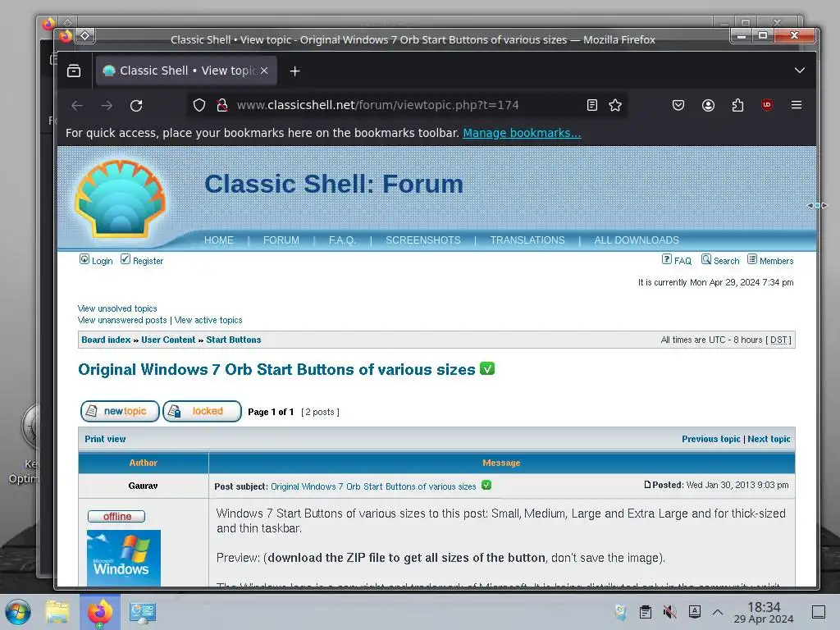View active topics link
The image size is (840, 630).
[x=208, y=320]
